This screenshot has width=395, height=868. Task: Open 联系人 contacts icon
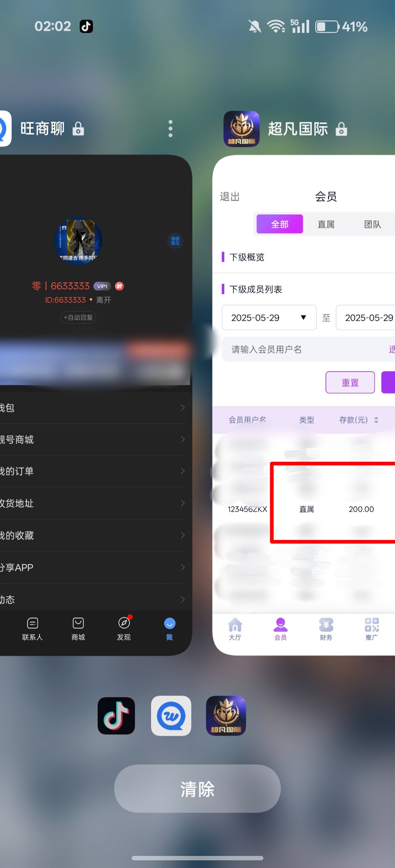pyautogui.click(x=33, y=623)
